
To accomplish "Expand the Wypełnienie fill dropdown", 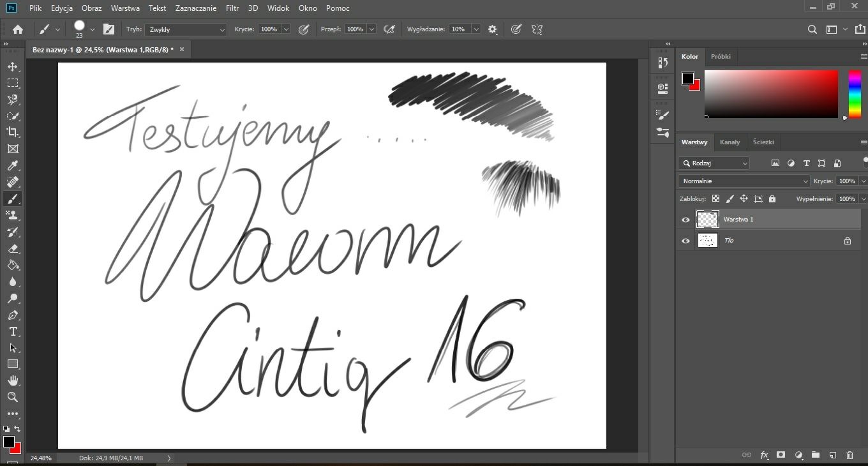I will pos(864,199).
